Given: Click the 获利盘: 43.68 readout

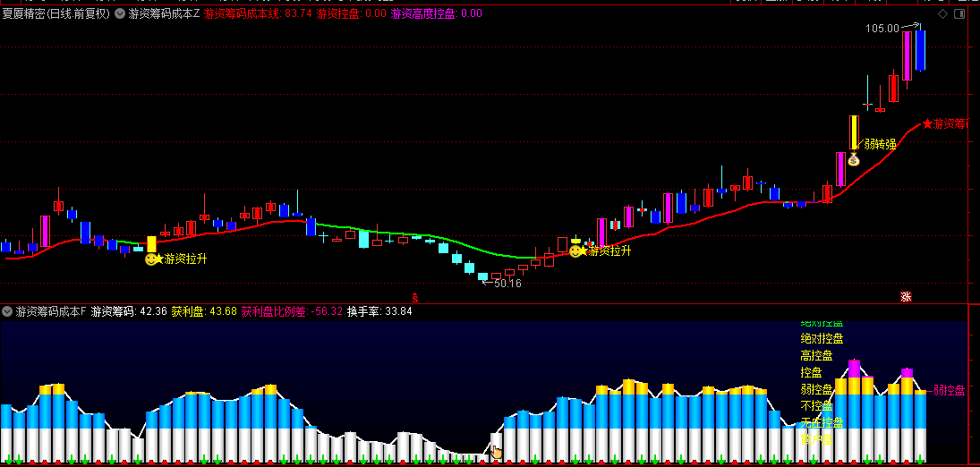Looking at the screenshot, I should click(204, 311).
